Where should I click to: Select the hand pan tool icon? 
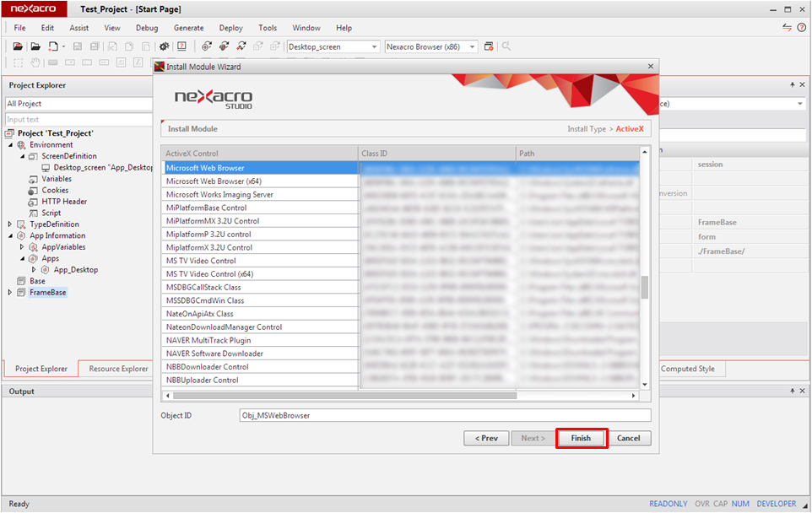click(35, 62)
